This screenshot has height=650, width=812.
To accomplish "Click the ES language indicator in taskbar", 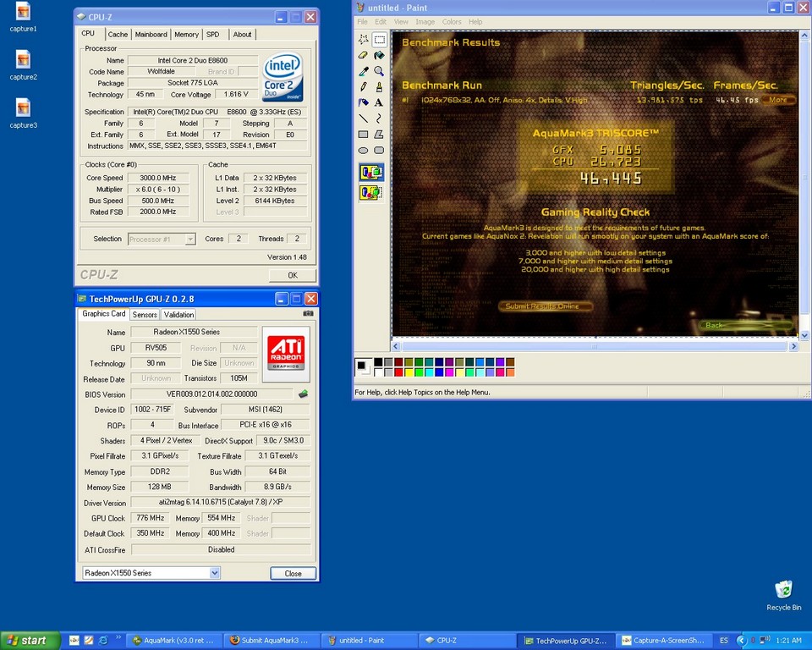I will (x=723, y=641).
